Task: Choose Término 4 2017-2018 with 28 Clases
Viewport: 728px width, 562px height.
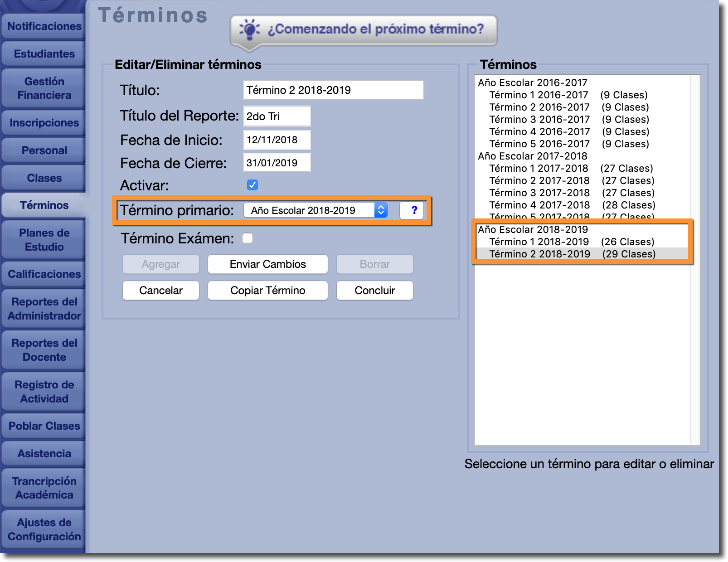Action: pos(572,205)
